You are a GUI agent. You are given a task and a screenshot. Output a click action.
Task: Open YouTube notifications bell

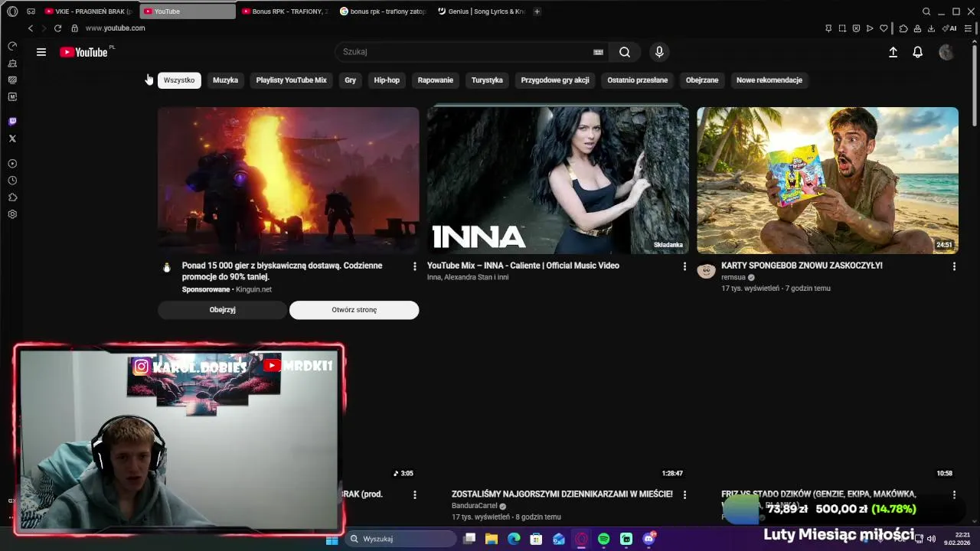tap(917, 52)
